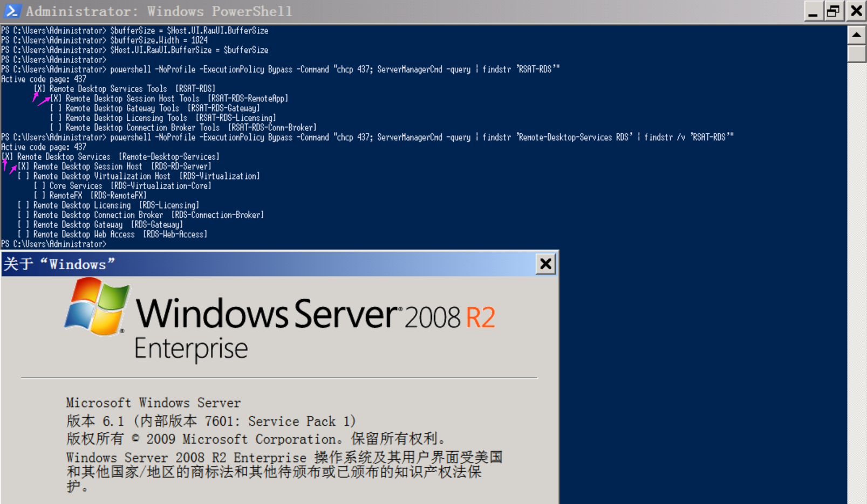
Task: Click 'Remote Desktop Gateway [RDS-Gateway]' line
Action: [x=100, y=224]
